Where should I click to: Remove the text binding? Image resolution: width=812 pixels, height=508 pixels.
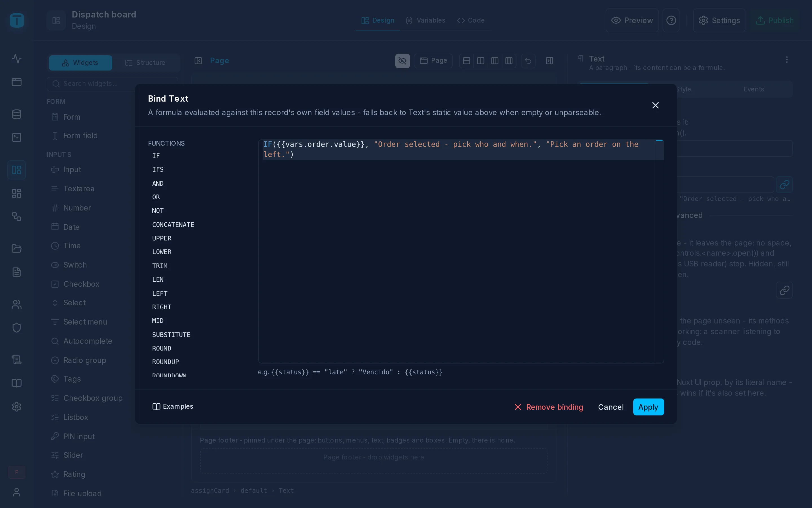[549, 407]
